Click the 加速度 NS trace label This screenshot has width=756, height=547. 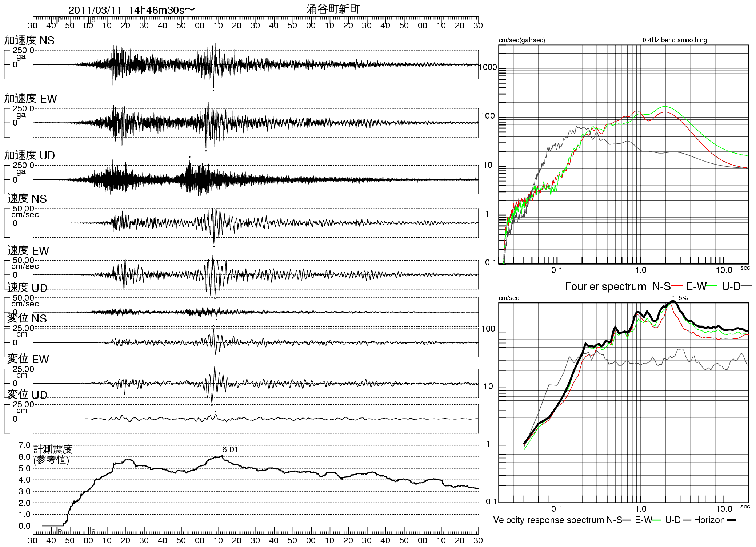pos(29,40)
